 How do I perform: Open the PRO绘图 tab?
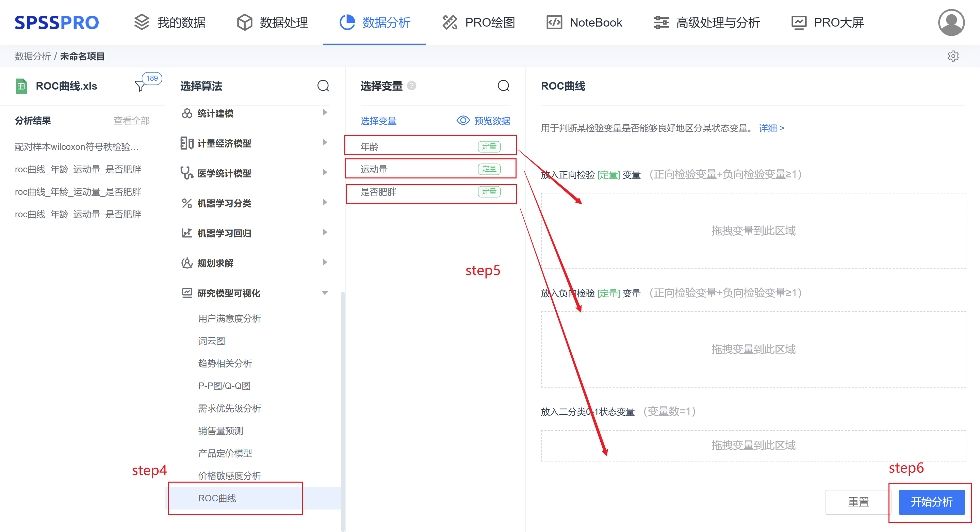(x=478, y=22)
